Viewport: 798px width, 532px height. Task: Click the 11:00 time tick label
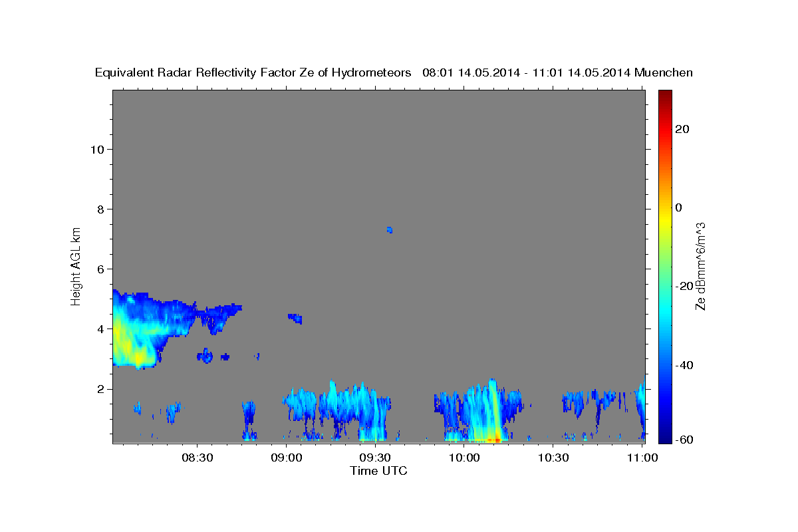(x=642, y=458)
